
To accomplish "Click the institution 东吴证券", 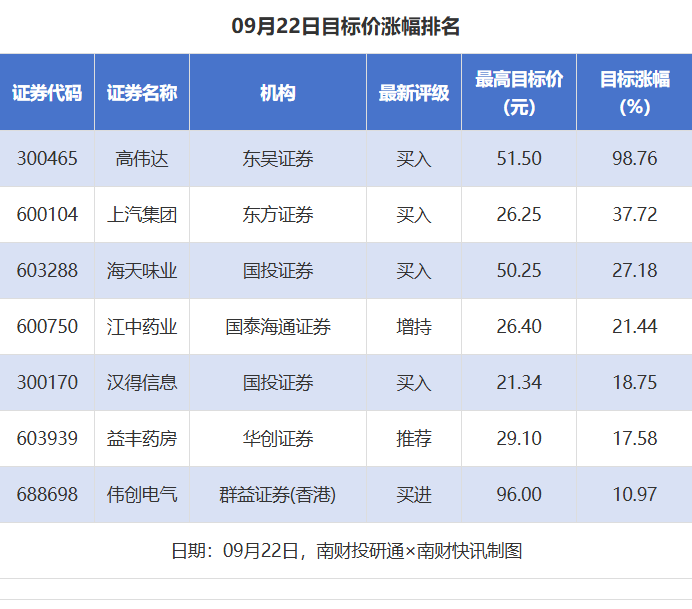I will (x=277, y=159).
